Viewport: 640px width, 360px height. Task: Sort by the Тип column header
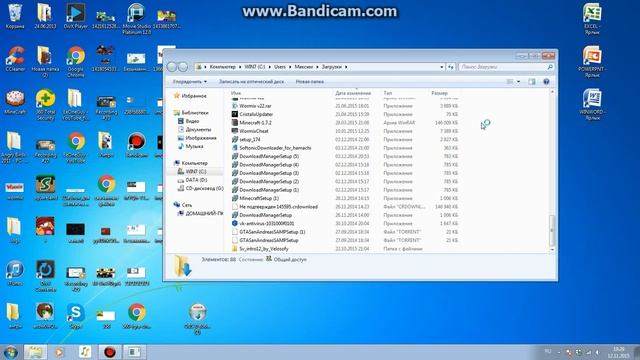click(388, 93)
